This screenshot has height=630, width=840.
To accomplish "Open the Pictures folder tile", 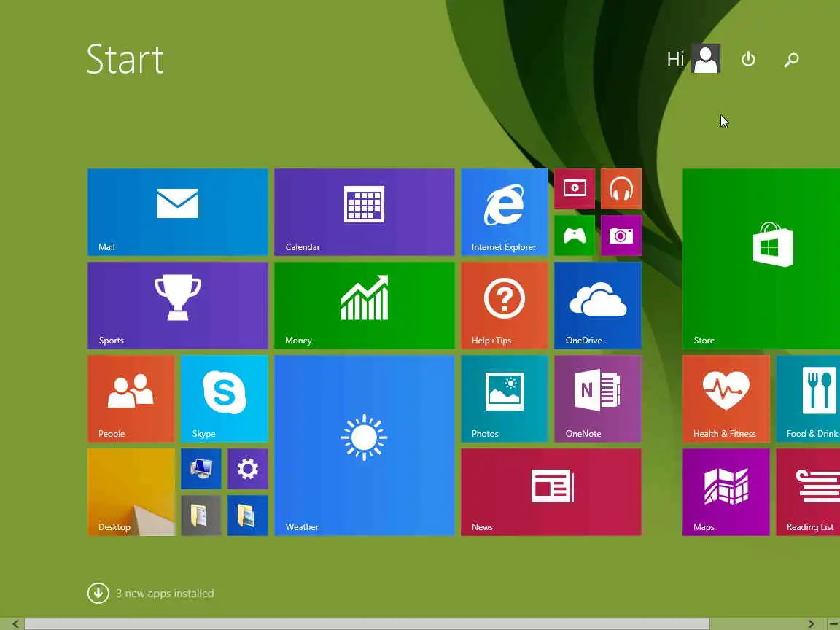I will [x=247, y=516].
